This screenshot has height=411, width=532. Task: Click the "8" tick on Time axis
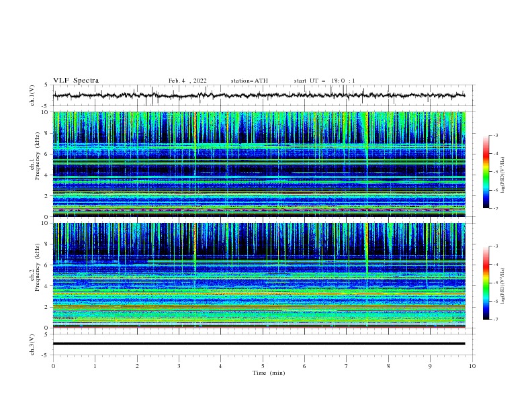tap(388, 366)
